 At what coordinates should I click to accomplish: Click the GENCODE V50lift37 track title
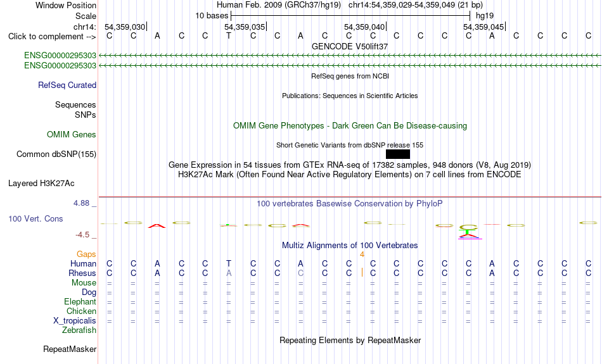tap(350, 46)
